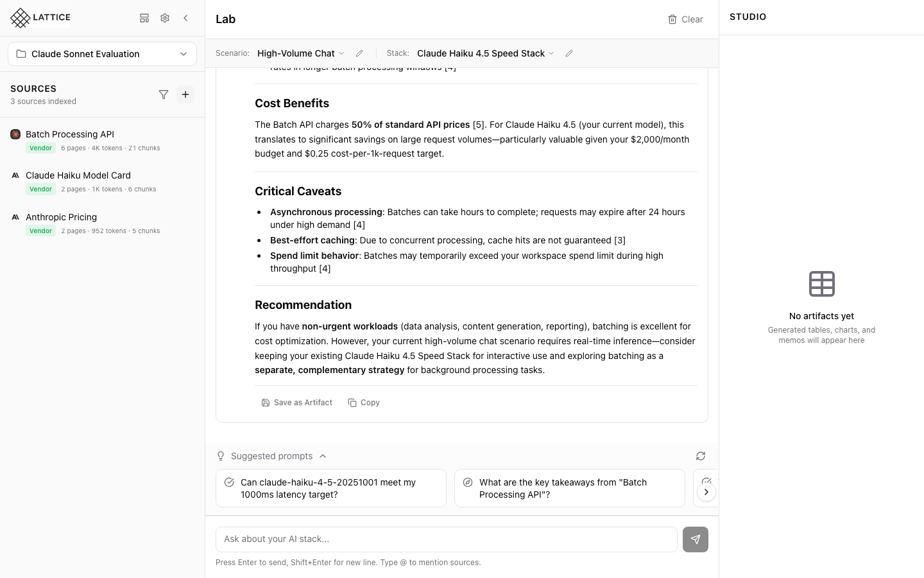Screen dimensions: 924x578
Task: Add a new source with plus button
Action: (185, 94)
